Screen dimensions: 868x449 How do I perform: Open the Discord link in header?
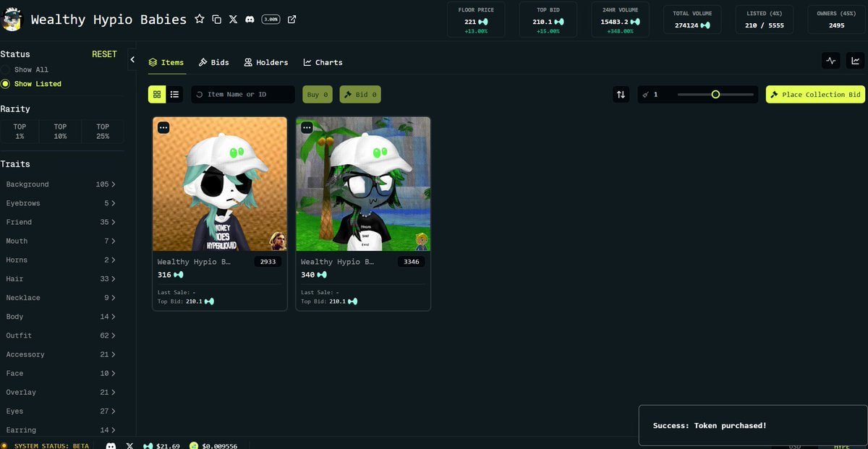coord(250,20)
